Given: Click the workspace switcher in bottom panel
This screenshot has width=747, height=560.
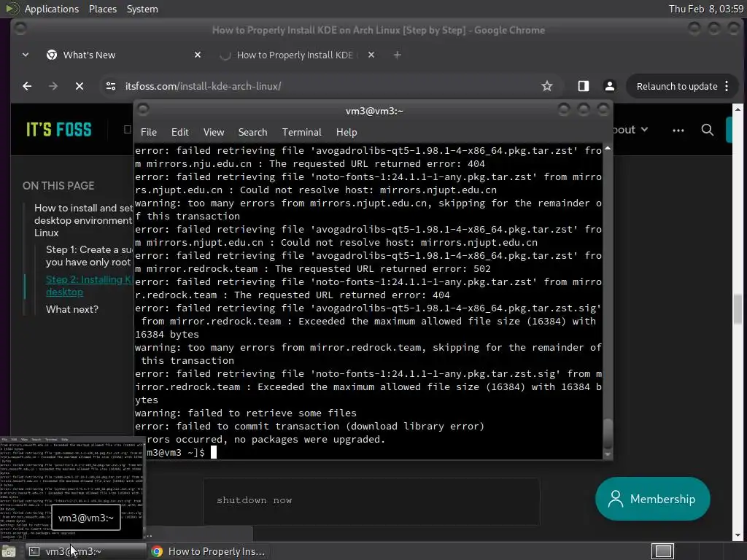Looking at the screenshot, I should pos(662,551).
